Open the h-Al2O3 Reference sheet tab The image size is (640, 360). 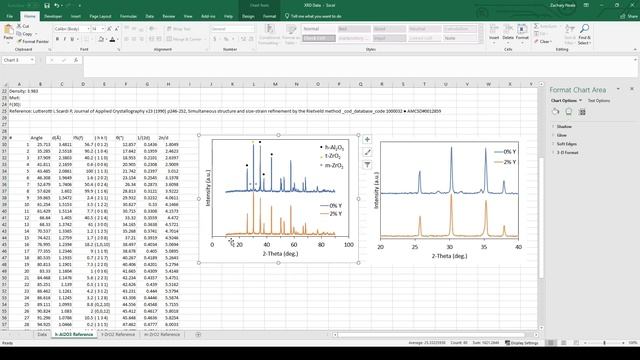pos(74,335)
